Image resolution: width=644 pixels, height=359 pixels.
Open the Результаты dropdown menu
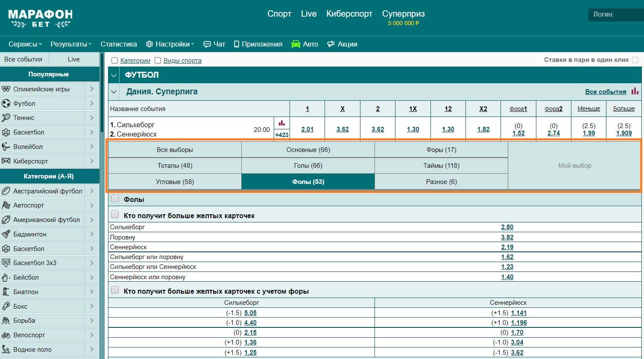pos(71,44)
